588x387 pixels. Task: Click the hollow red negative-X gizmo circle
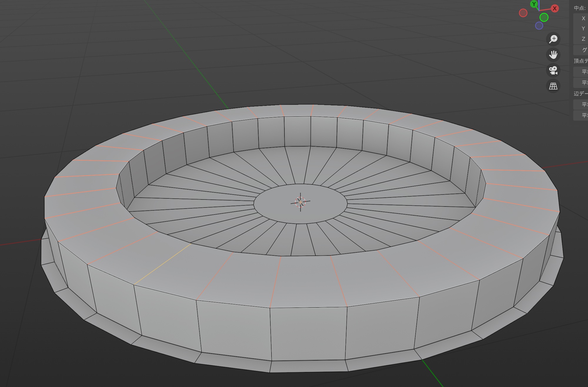coord(523,13)
